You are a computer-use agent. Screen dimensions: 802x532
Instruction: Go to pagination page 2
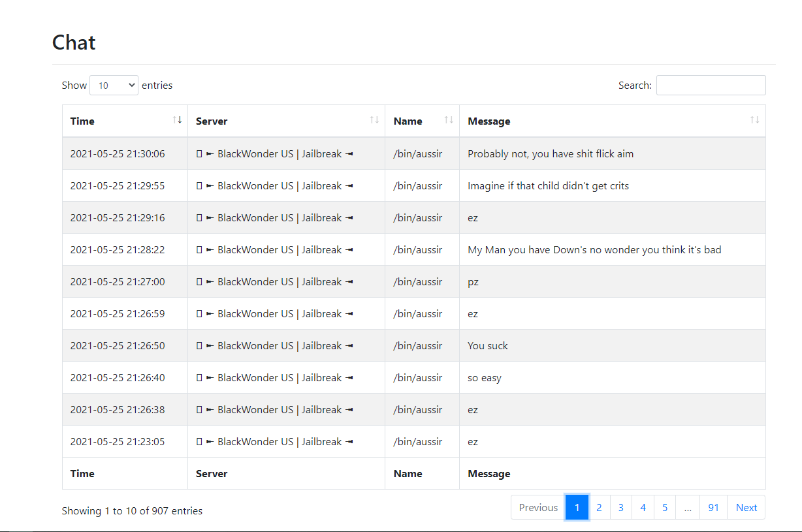[599, 507]
